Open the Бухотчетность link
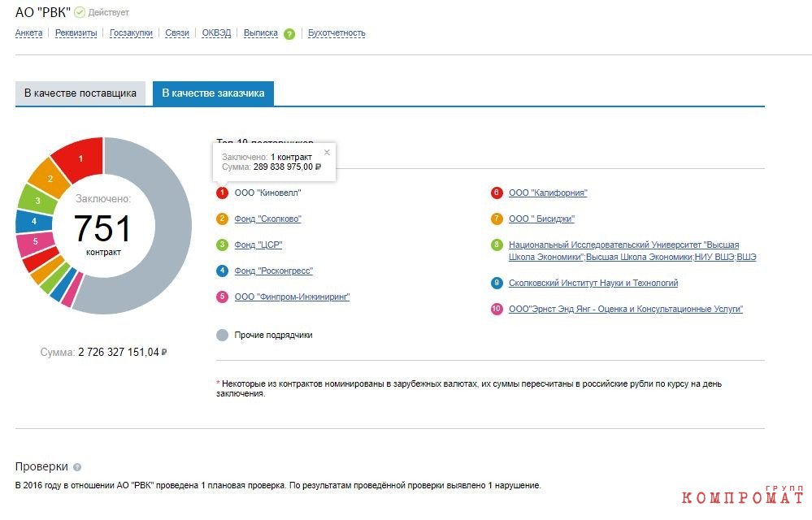The height and width of the screenshot is (520, 812). [x=337, y=33]
